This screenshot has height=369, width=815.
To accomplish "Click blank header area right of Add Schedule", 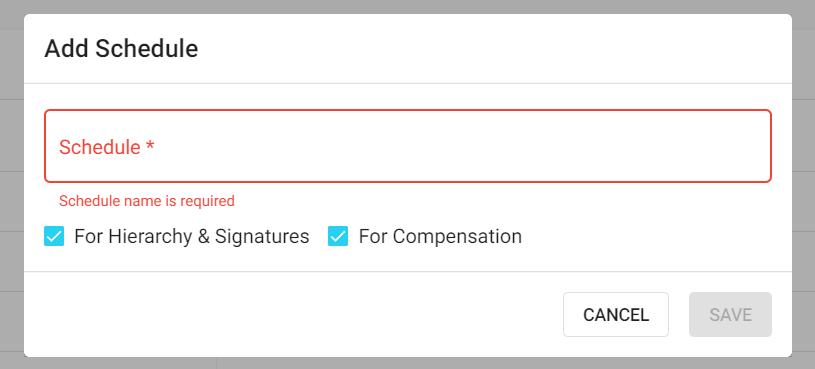I will tap(494, 49).
